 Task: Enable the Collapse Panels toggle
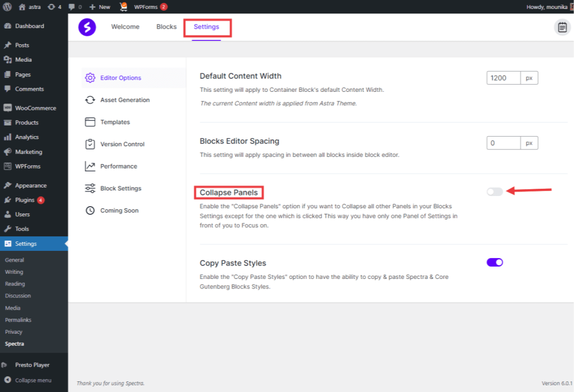(x=494, y=191)
